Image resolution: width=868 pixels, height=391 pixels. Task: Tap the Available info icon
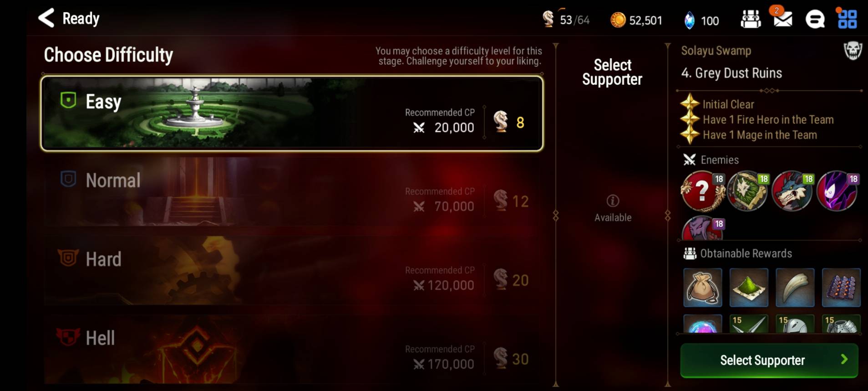click(613, 201)
